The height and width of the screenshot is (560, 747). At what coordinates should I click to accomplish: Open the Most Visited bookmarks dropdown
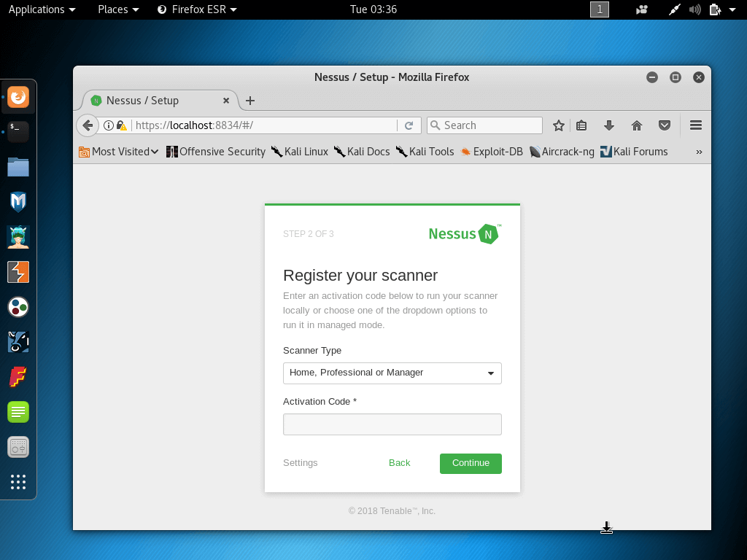(x=119, y=152)
